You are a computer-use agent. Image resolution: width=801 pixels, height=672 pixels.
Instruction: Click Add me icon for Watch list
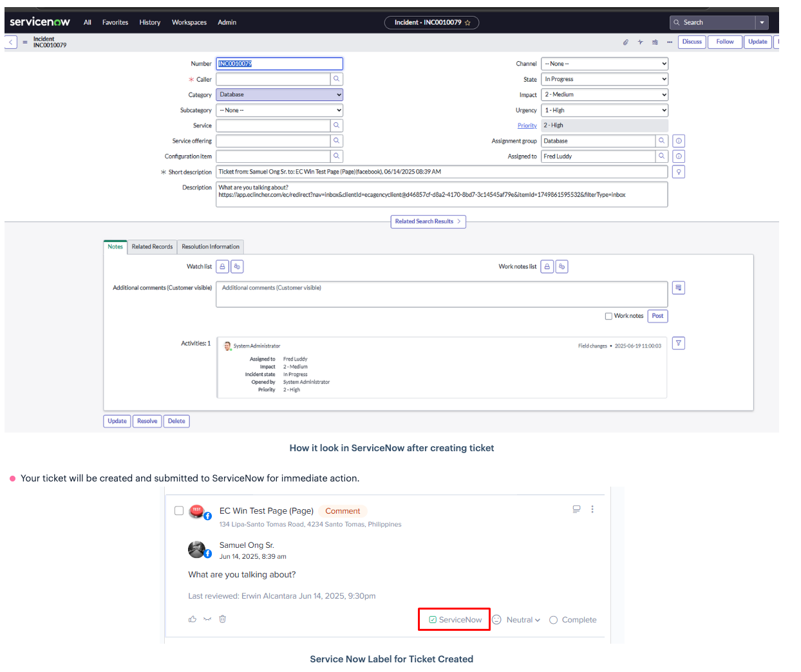[x=237, y=266]
